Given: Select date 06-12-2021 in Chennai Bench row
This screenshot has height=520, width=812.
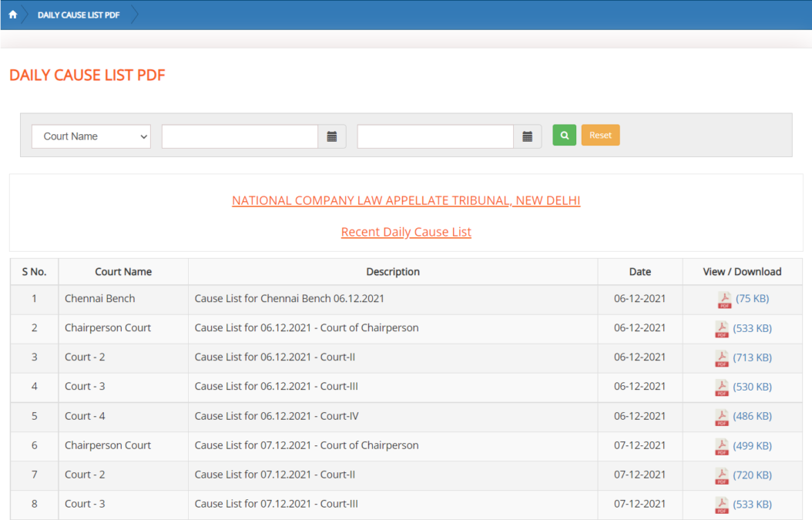Looking at the screenshot, I should click(639, 299).
